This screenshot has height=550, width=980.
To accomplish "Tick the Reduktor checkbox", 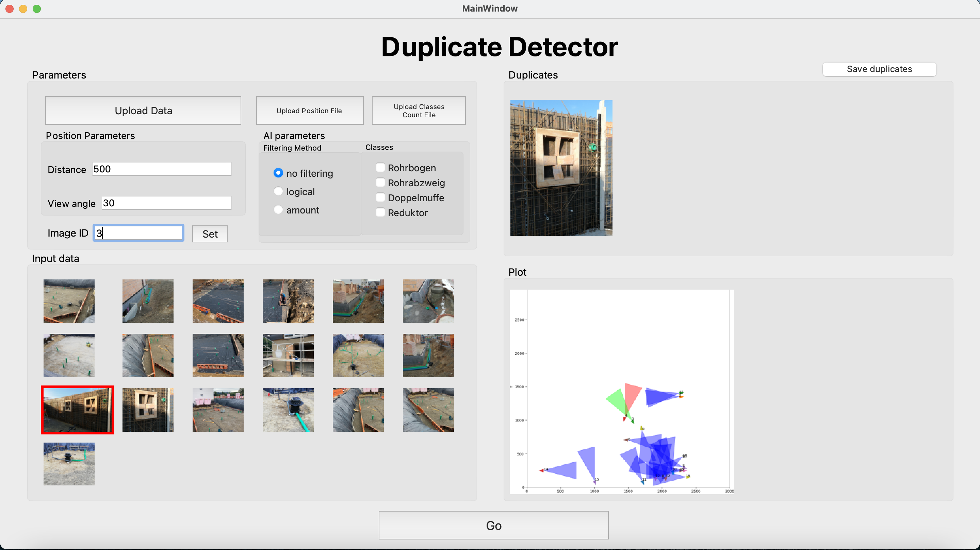I will tap(380, 212).
